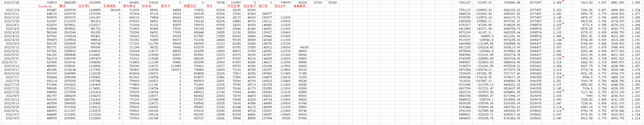Select the cell containing 3335931
The width and height of the screenshot is (644, 125).
click(x=68, y=66)
